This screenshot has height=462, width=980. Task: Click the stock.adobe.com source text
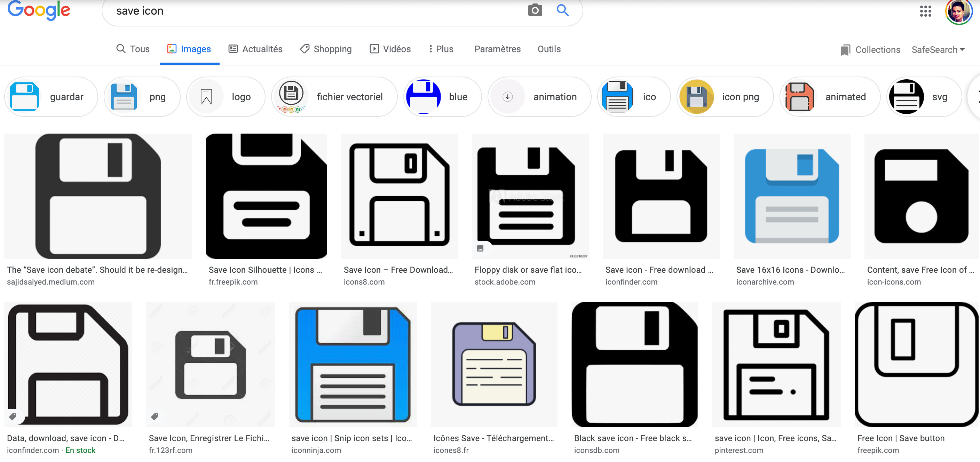click(x=505, y=282)
